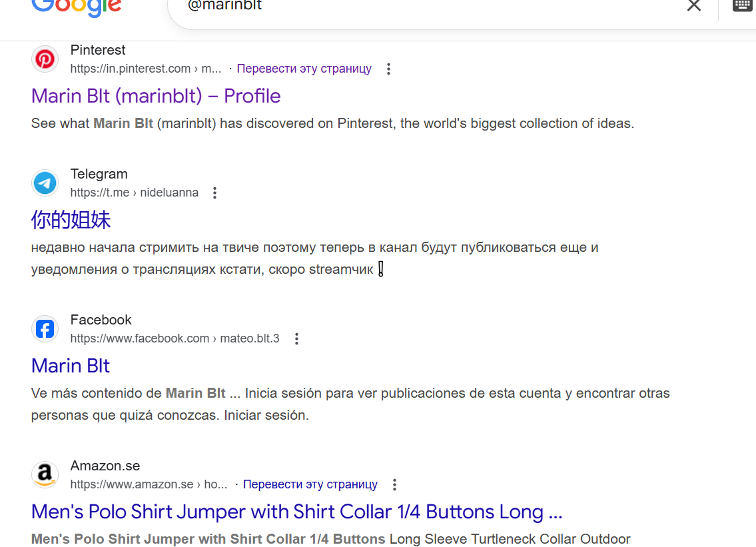Open Men's Polo Shirt Jumper Amazon result
The height and width of the screenshot is (547, 756).
296,512
